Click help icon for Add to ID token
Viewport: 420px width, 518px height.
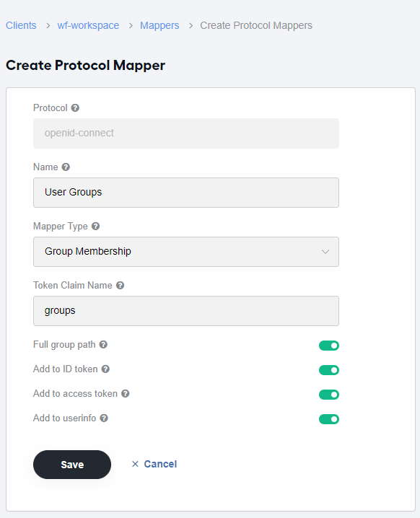tap(105, 369)
